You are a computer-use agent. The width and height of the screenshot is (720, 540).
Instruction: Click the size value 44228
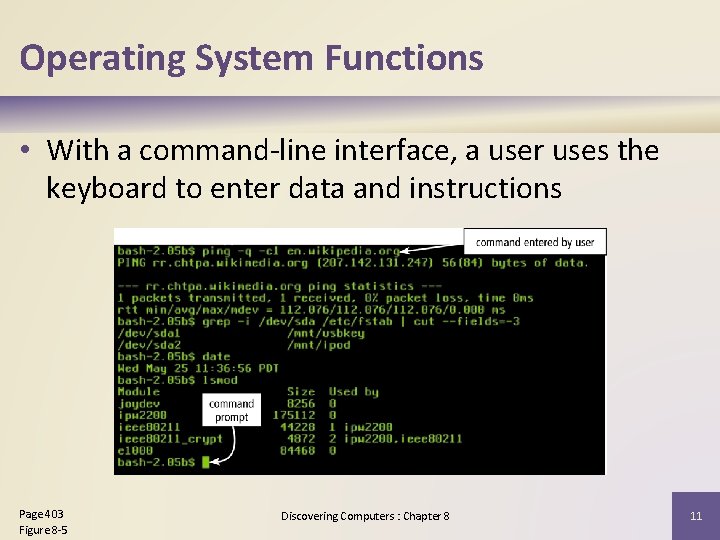[x=298, y=427]
